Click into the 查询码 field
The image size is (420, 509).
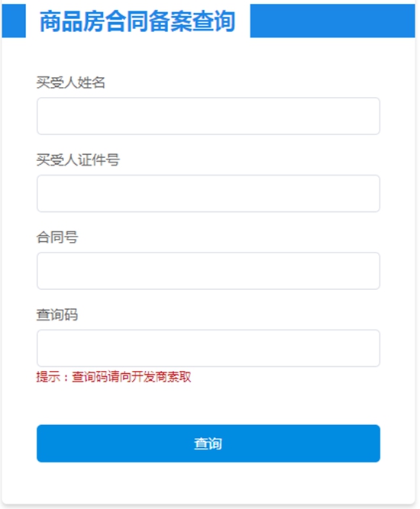tap(208, 348)
